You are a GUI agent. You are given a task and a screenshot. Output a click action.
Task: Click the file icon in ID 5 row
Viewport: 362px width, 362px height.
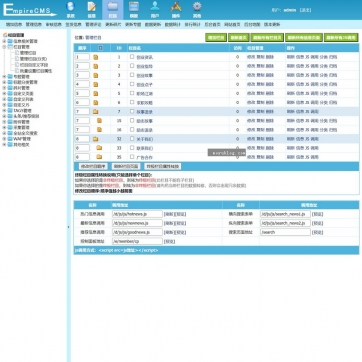96,94
